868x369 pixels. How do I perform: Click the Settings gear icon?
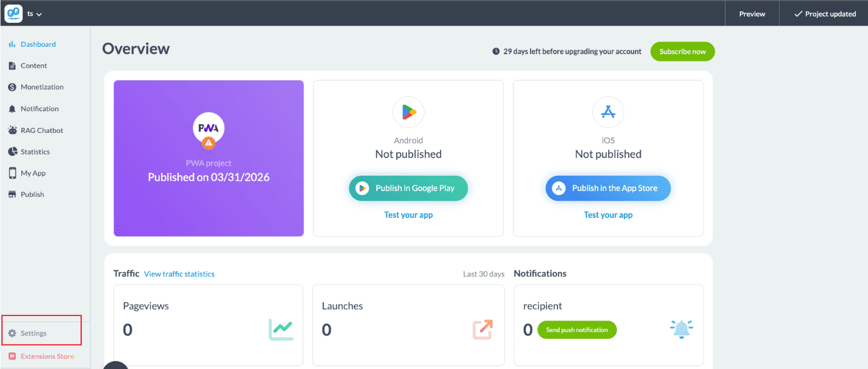(x=12, y=333)
